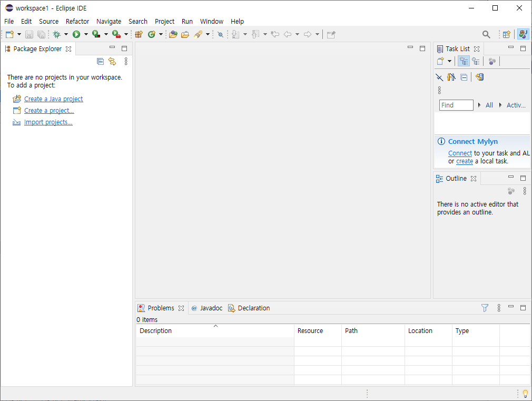This screenshot has height=401, width=532.
Task: Switch to the Javadoc tab
Action: tap(207, 308)
